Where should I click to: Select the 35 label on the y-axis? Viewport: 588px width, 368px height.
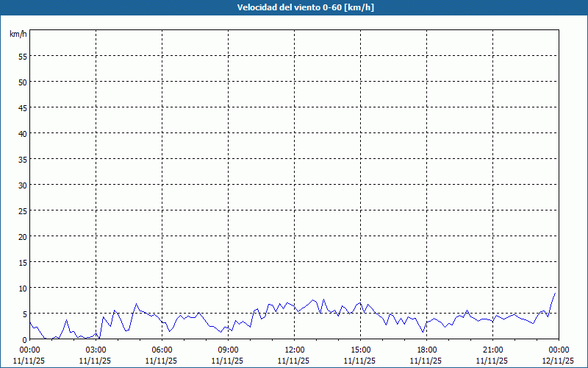pos(22,159)
